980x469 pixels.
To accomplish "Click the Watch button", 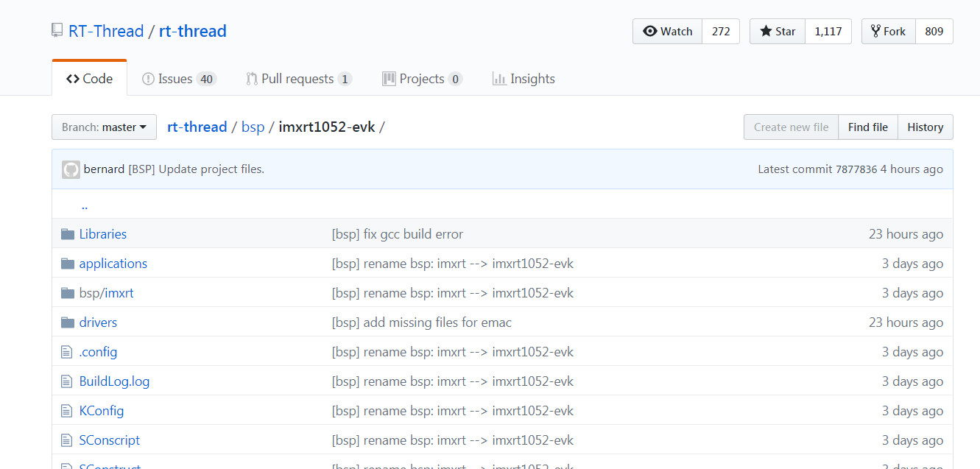I will coord(667,31).
